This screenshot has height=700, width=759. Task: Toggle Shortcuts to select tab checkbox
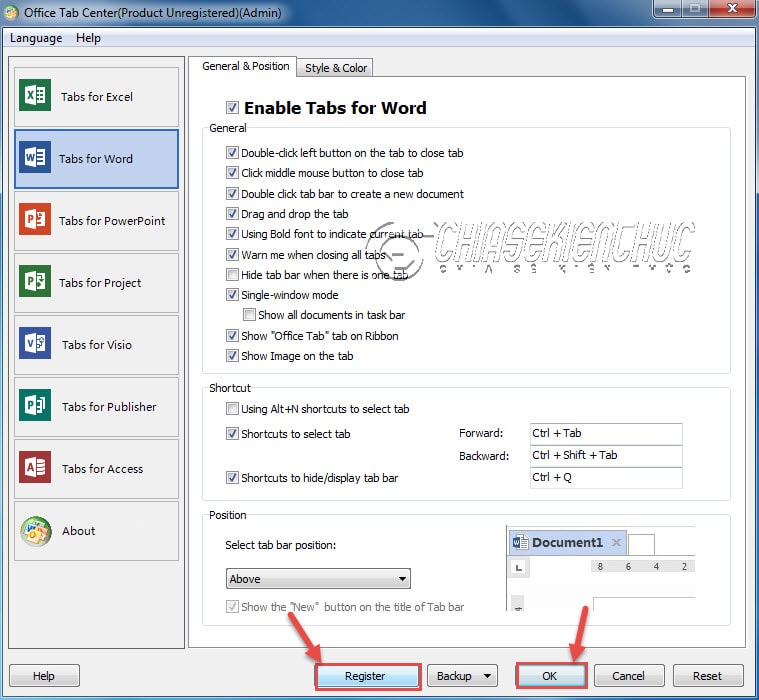(232, 434)
